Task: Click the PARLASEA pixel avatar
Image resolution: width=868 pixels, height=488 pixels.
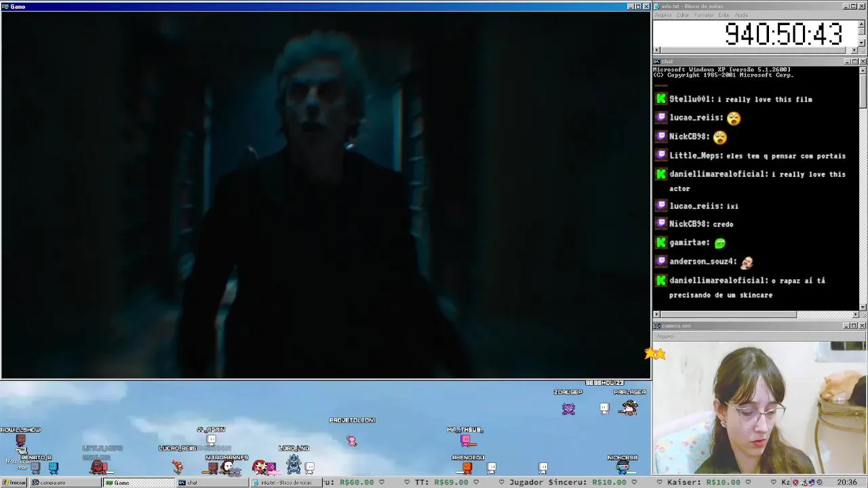Action: point(629,407)
